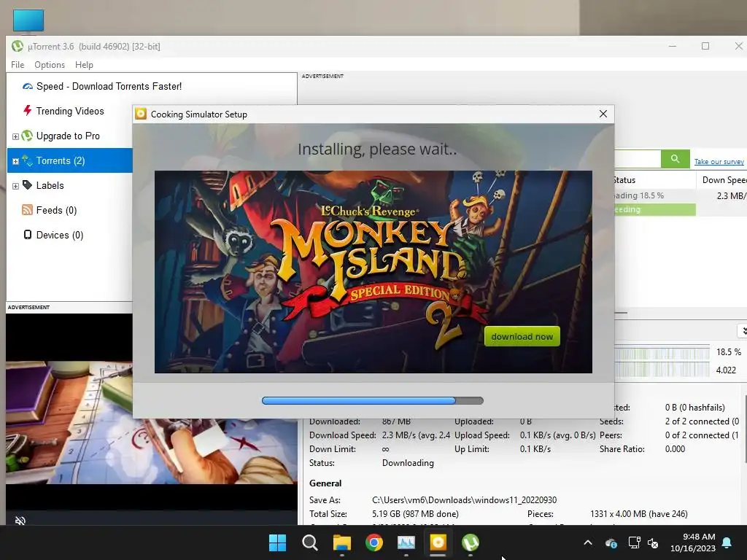Open Google Chrome from the taskbar
Screen dimensions: 747x560
click(x=374, y=542)
